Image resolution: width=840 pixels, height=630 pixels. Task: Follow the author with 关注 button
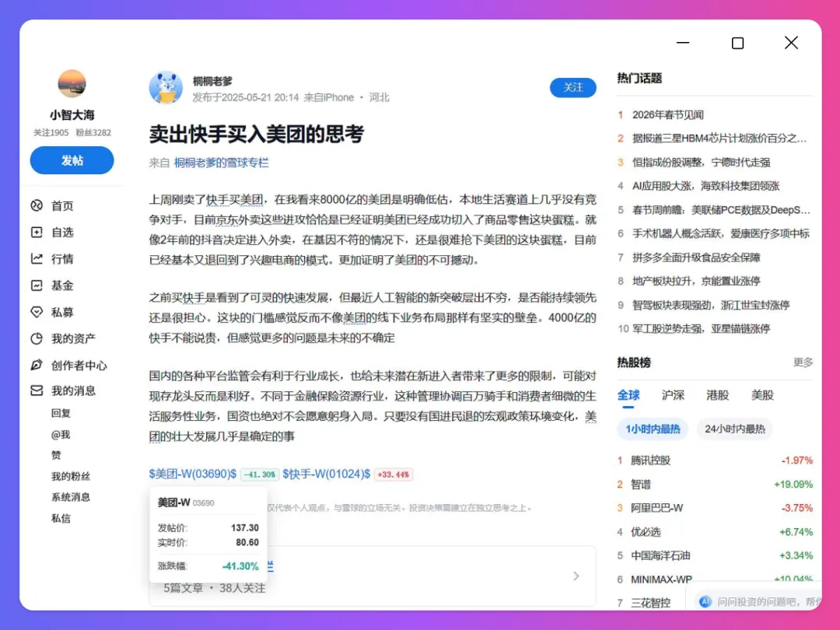pyautogui.click(x=572, y=87)
